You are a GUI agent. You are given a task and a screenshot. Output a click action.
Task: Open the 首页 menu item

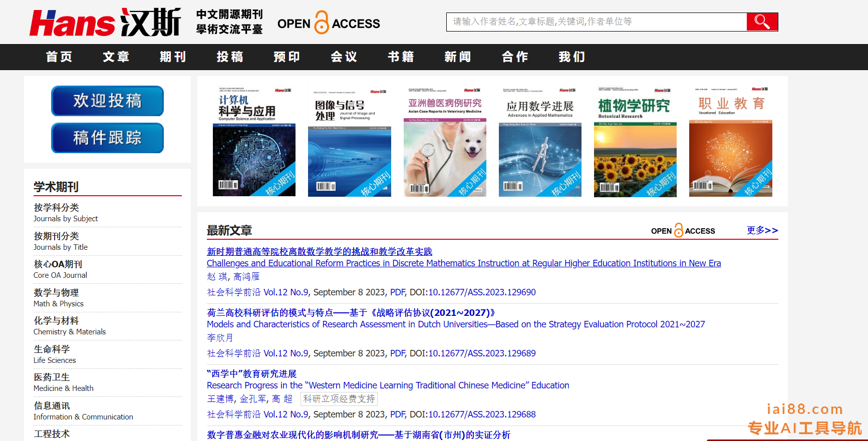(x=59, y=57)
